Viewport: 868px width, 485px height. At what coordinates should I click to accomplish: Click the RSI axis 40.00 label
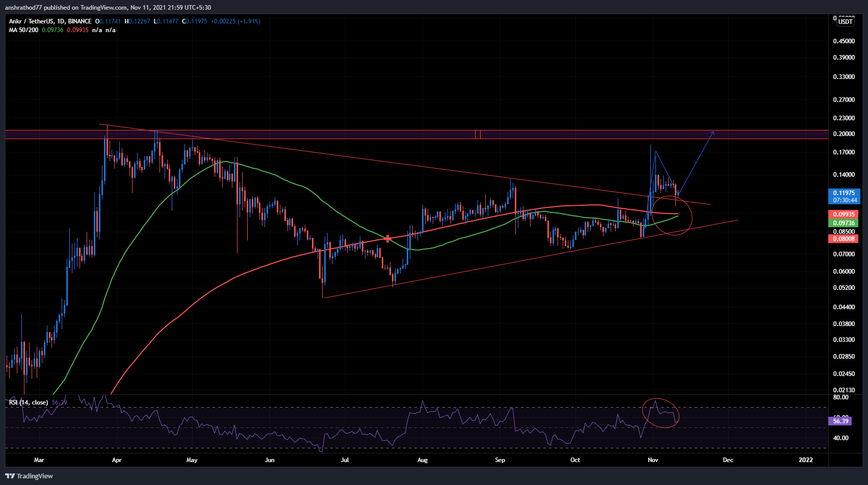[841, 438]
